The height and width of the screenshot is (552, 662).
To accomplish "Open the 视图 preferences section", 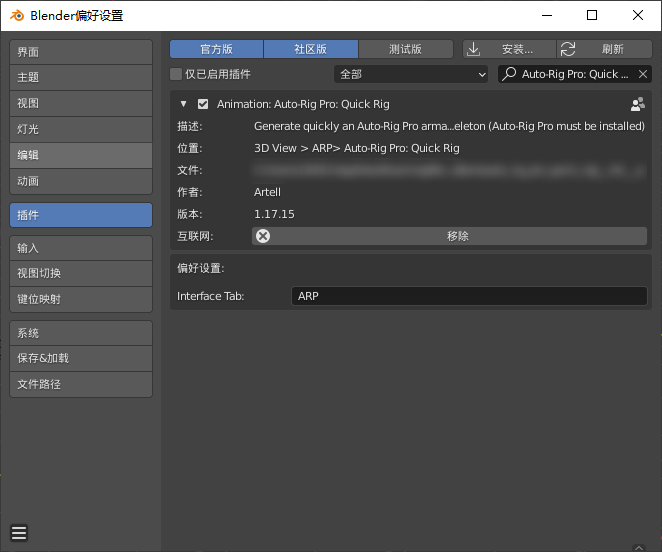I will [81, 103].
